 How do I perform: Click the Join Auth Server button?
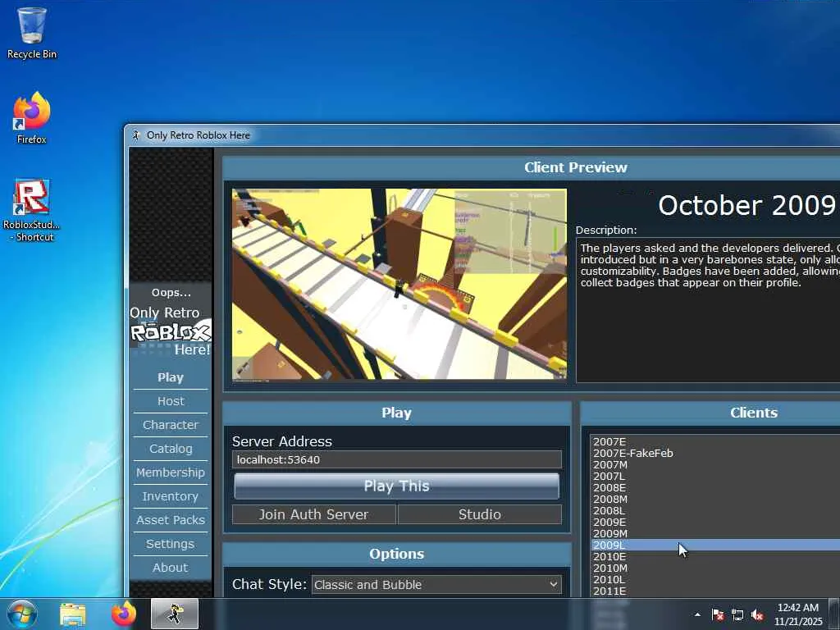click(x=314, y=514)
